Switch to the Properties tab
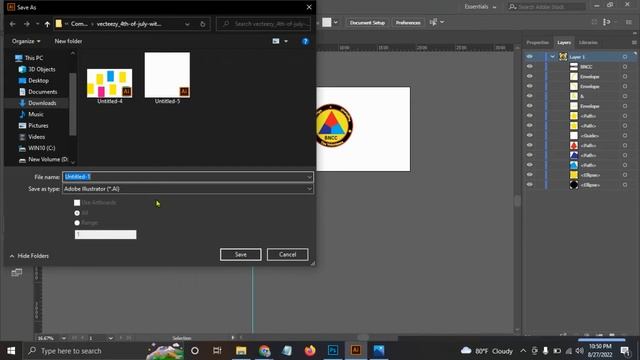 [538, 42]
